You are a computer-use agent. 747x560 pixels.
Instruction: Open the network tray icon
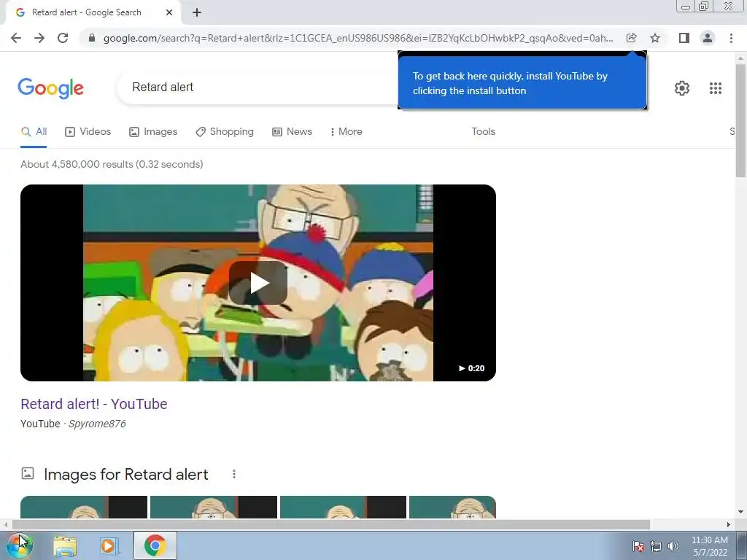click(656, 546)
